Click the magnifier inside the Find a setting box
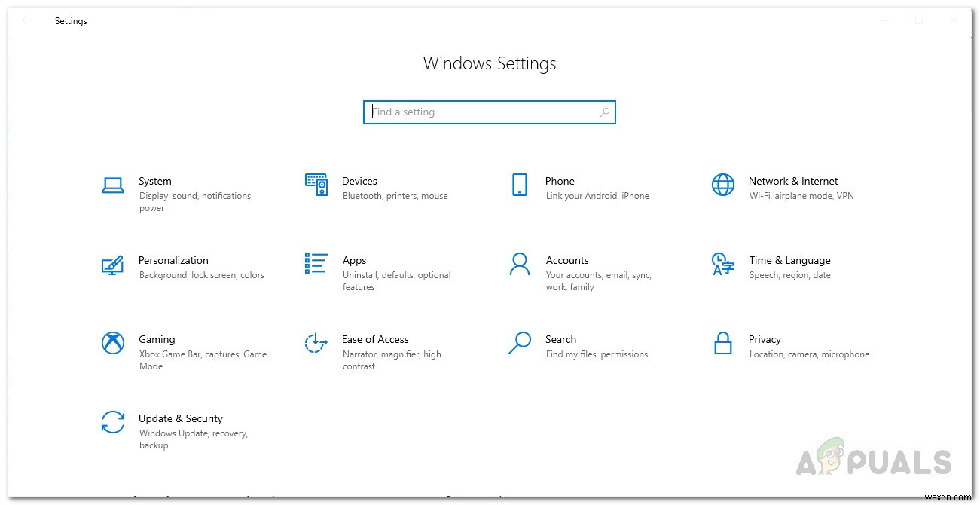The image size is (980, 505). tap(604, 112)
